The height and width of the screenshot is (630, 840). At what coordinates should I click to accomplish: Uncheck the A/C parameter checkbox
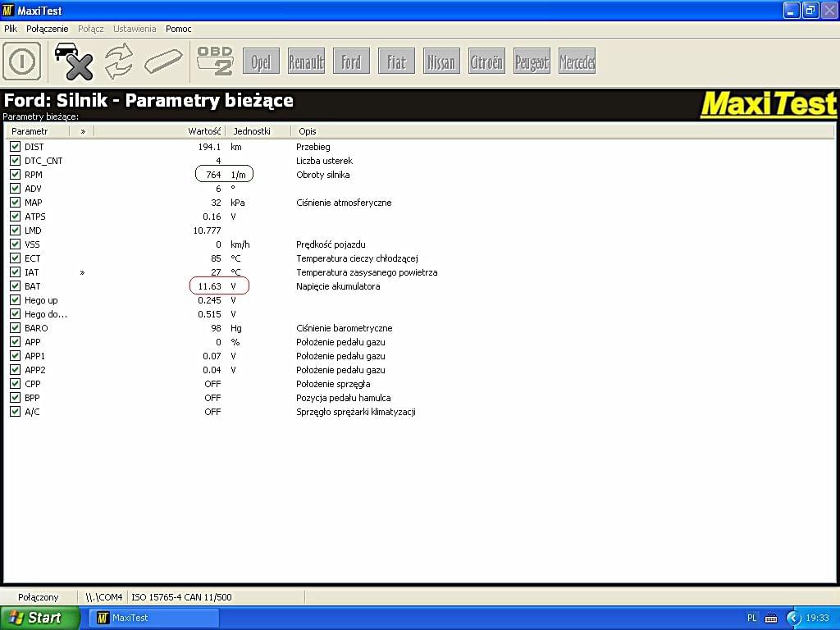tap(15, 411)
